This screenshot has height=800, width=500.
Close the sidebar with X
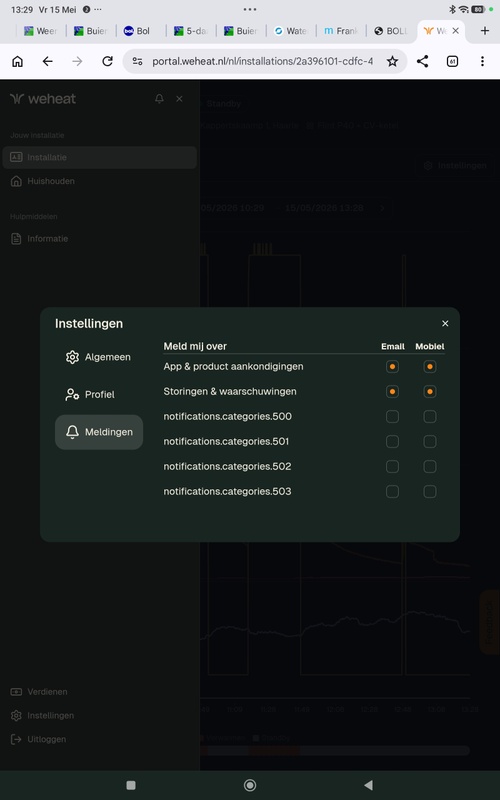click(x=179, y=98)
